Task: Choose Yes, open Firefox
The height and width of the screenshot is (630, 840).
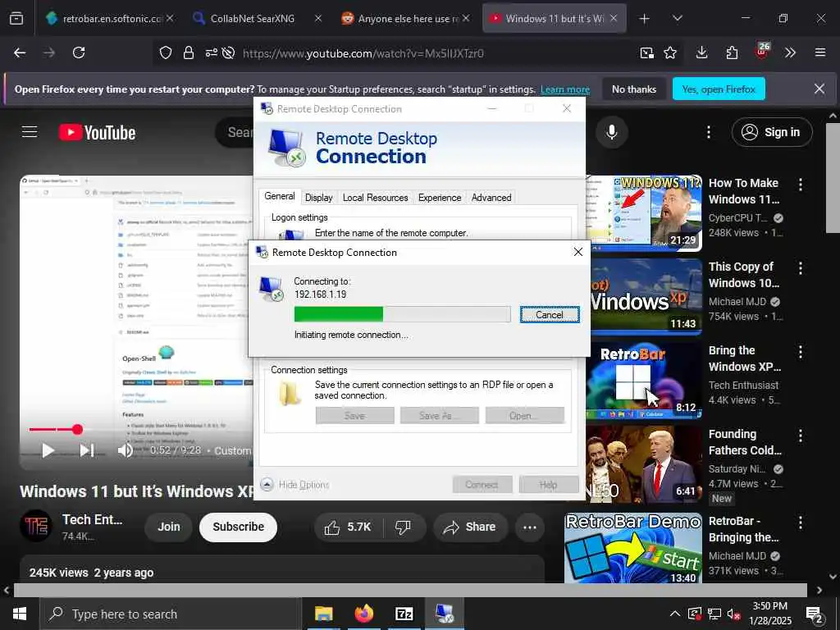Action: point(719,89)
